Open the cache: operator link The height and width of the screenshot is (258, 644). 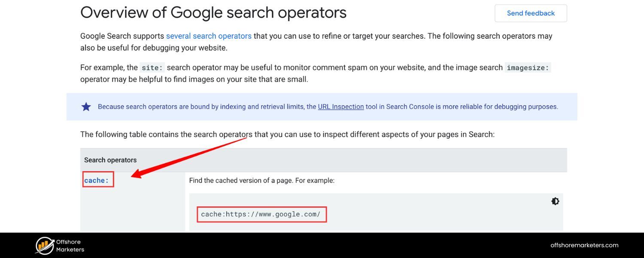(x=97, y=181)
